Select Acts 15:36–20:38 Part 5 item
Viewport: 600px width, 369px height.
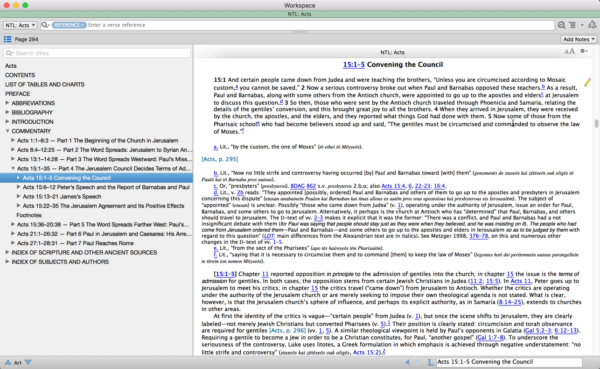[103, 224]
